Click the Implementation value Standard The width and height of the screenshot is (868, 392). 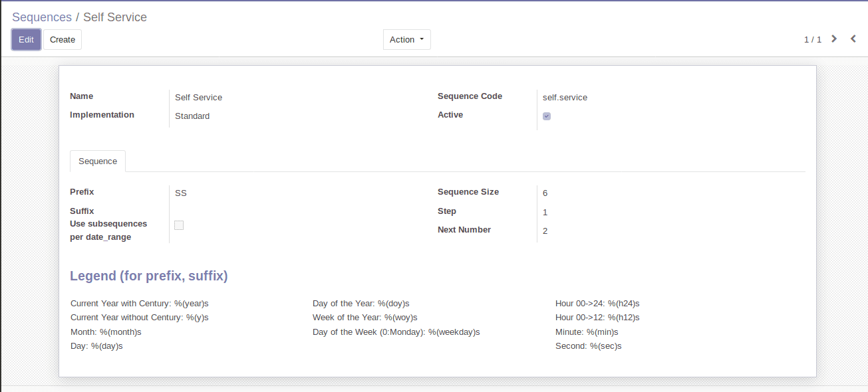click(x=192, y=116)
